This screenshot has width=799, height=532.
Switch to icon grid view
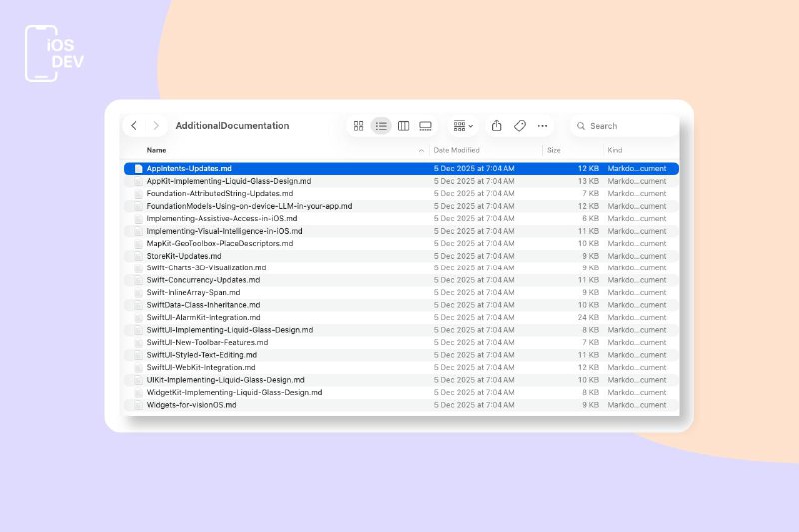[359, 126]
